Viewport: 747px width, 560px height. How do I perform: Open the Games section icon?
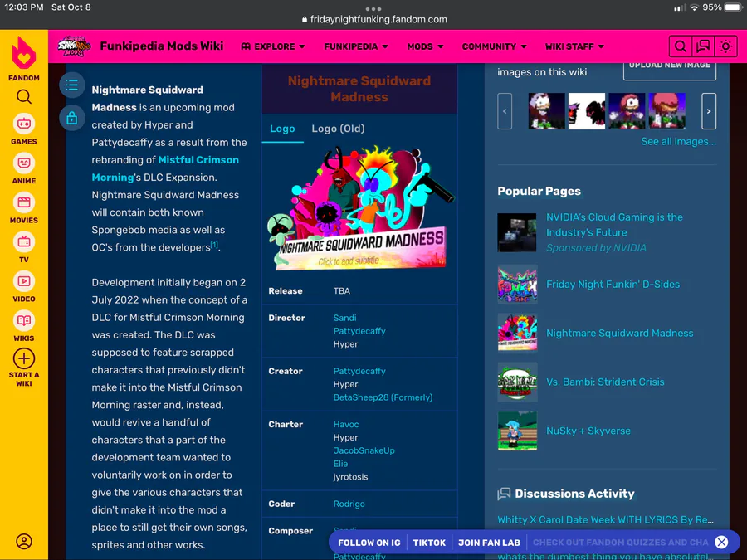click(x=24, y=124)
